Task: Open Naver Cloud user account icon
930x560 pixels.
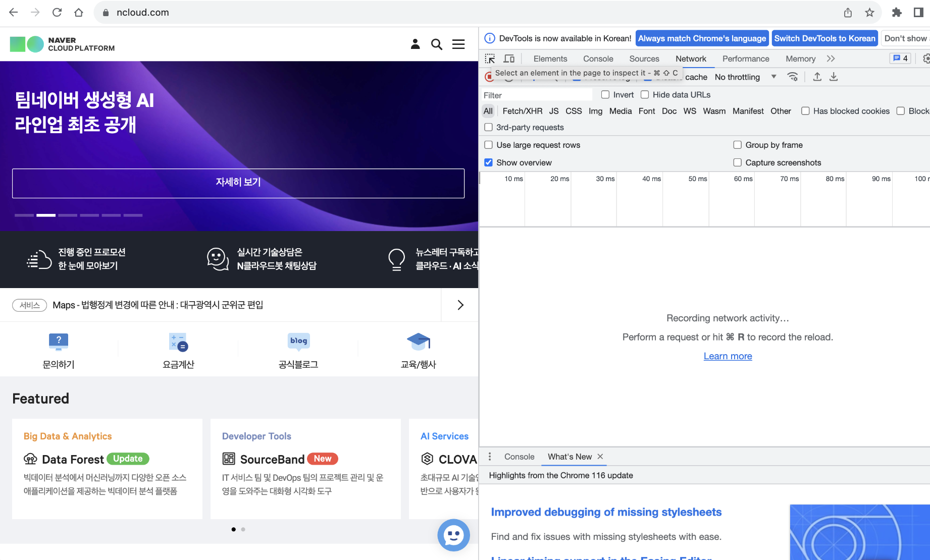Action: pos(415,44)
